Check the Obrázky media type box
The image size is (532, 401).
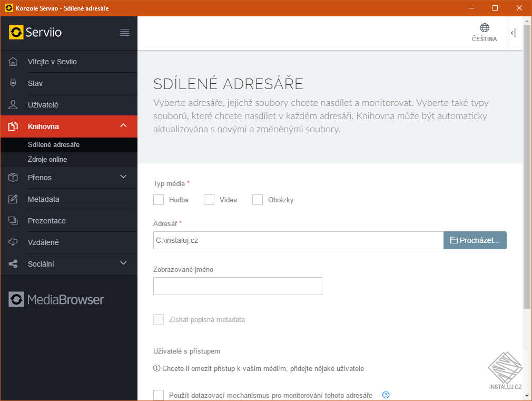tap(258, 200)
